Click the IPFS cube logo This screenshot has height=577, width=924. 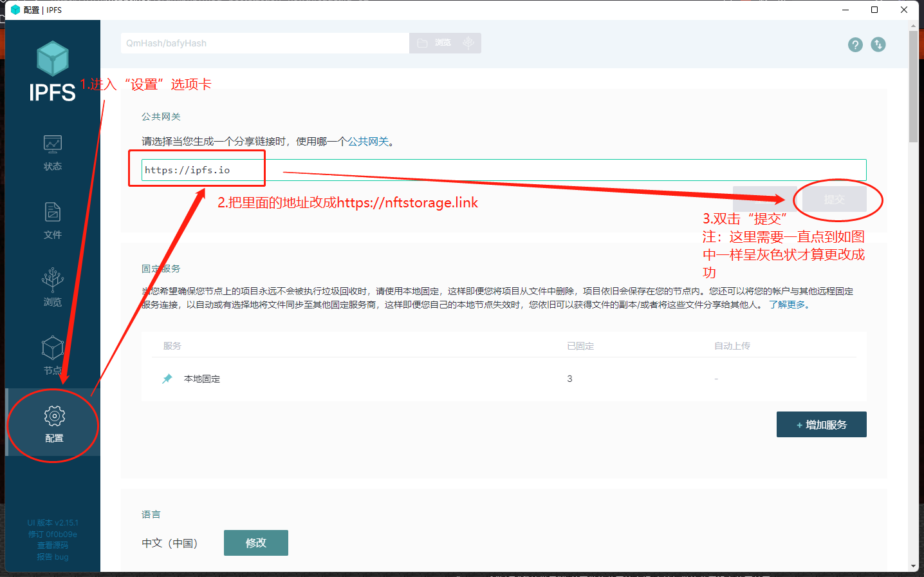52,59
